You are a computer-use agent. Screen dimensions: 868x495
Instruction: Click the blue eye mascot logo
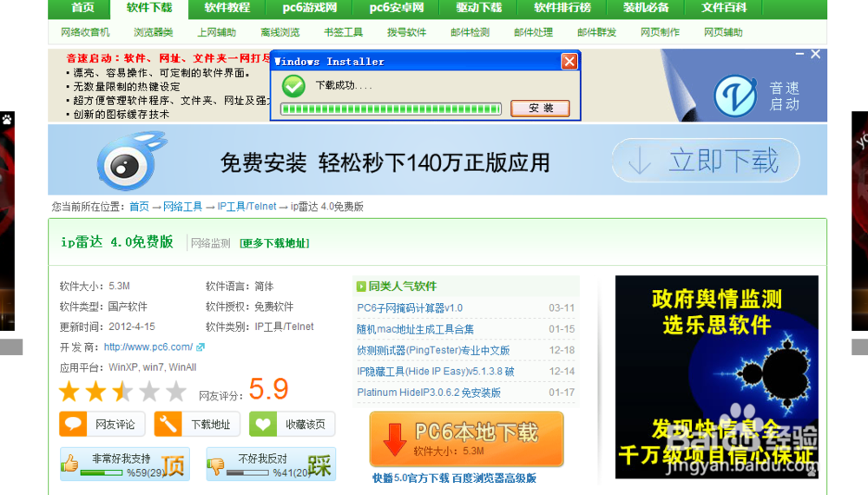130,162
